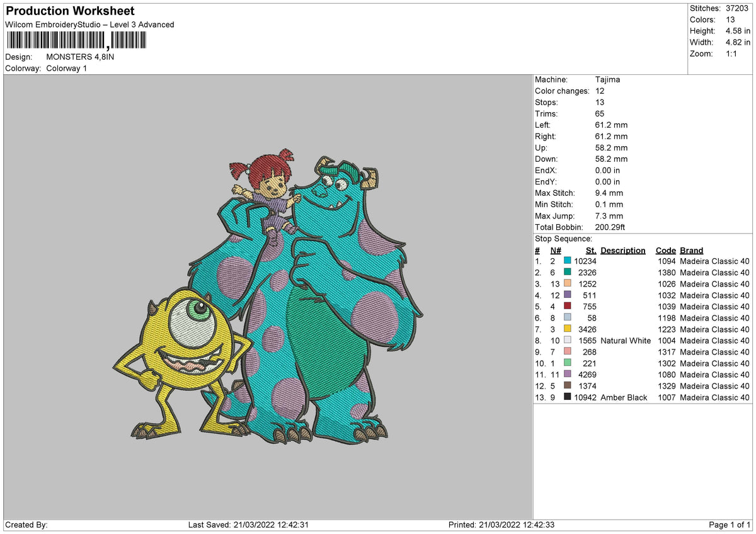Click the yellow swatch for code 1223

568,329
